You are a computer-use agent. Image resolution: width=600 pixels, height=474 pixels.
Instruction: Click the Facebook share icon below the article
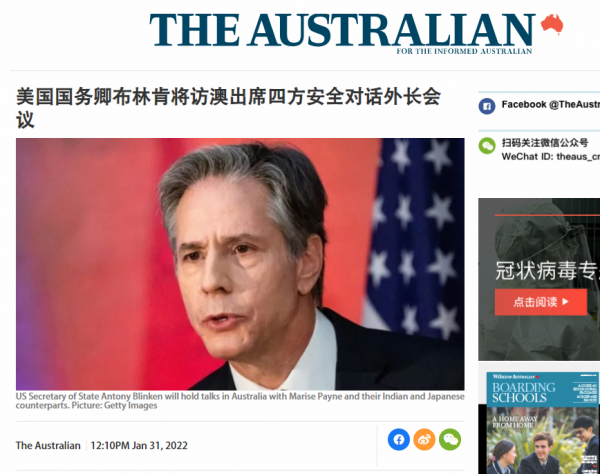click(398, 440)
